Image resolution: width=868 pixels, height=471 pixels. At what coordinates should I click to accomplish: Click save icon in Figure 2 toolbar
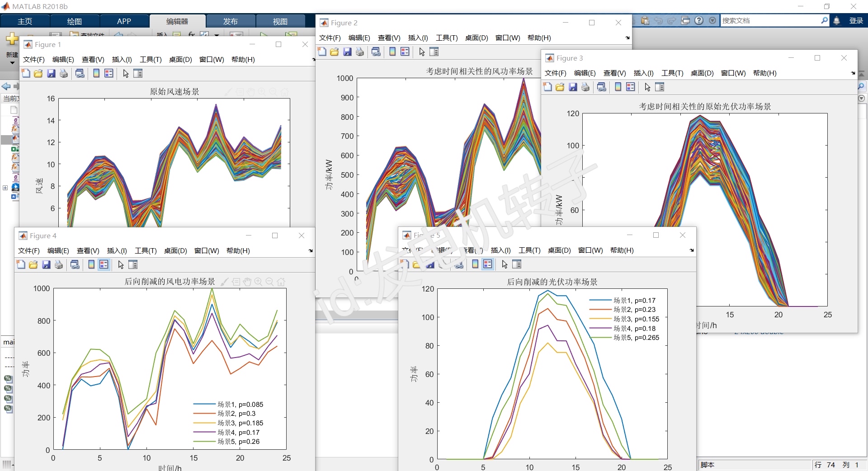pyautogui.click(x=347, y=52)
